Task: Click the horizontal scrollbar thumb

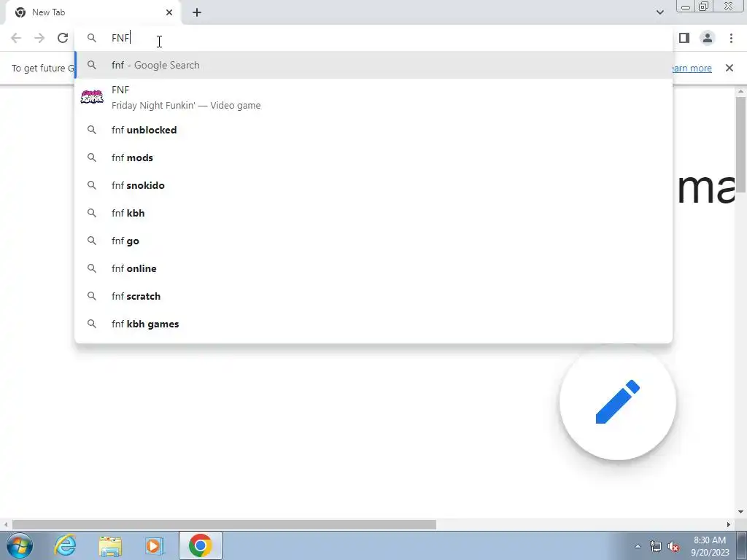Action: pyautogui.click(x=224, y=524)
